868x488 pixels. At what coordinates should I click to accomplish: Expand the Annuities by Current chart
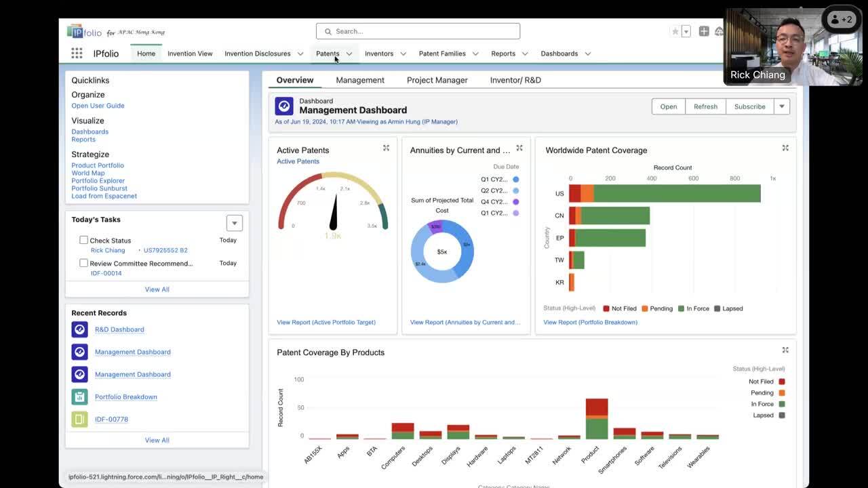[x=519, y=148]
